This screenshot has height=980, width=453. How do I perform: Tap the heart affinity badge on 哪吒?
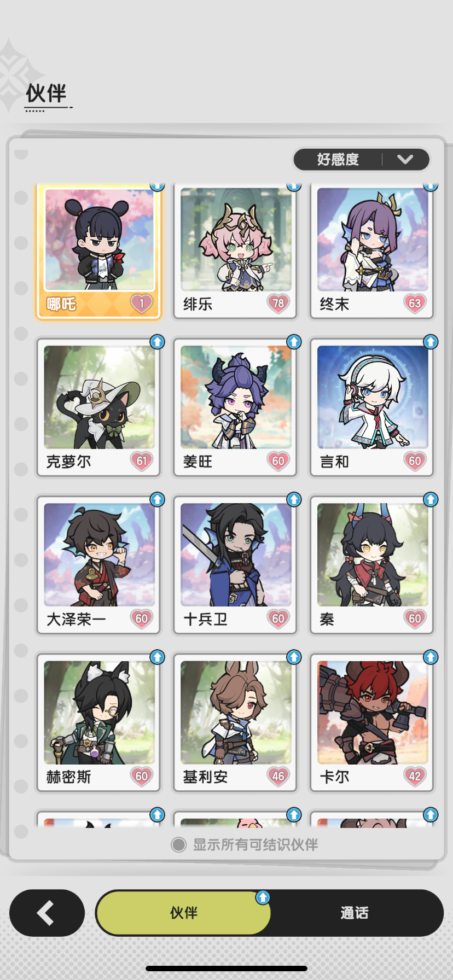[x=141, y=303]
